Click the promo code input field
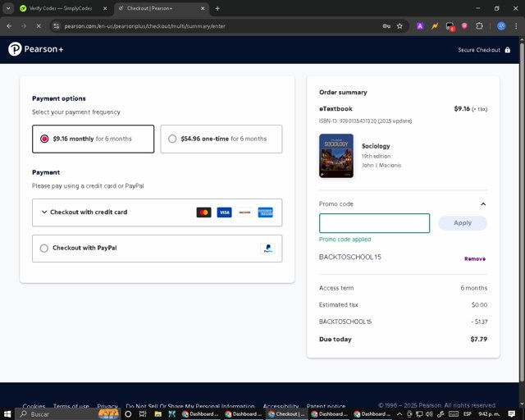 tap(374, 223)
